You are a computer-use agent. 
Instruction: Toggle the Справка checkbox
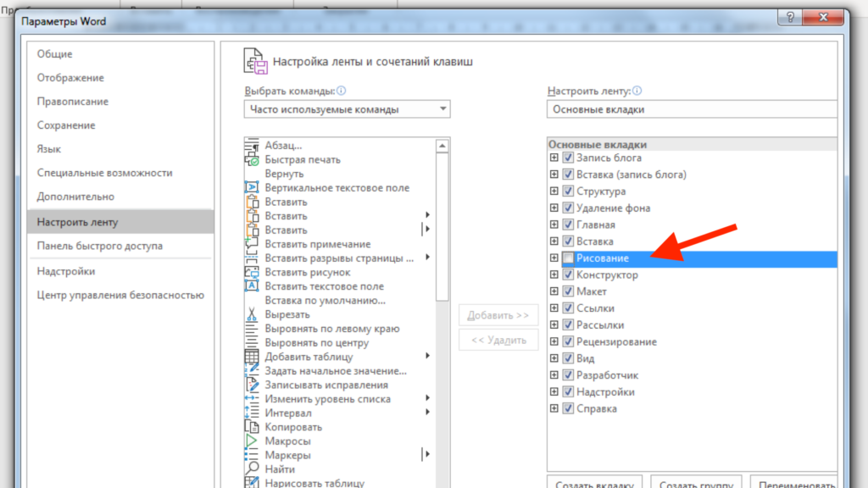[x=568, y=409]
